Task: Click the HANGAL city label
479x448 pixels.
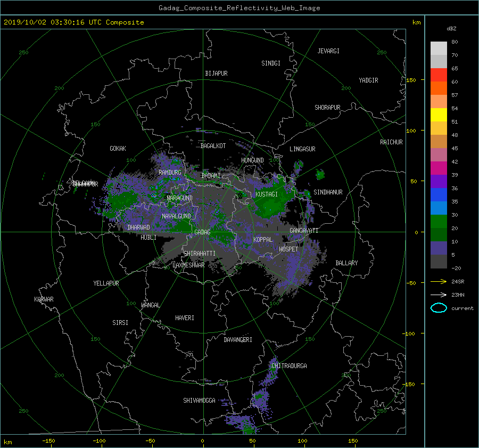Action: [150, 305]
